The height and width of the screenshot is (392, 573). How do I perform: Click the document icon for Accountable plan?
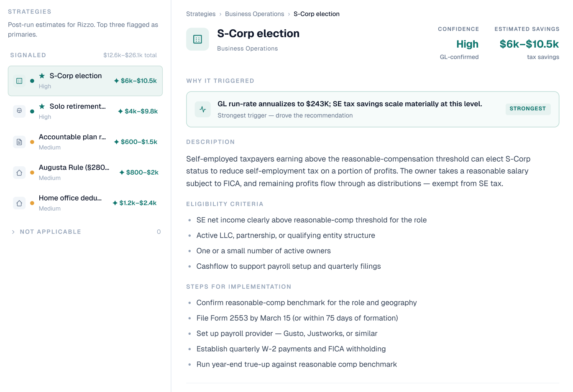click(x=19, y=142)
